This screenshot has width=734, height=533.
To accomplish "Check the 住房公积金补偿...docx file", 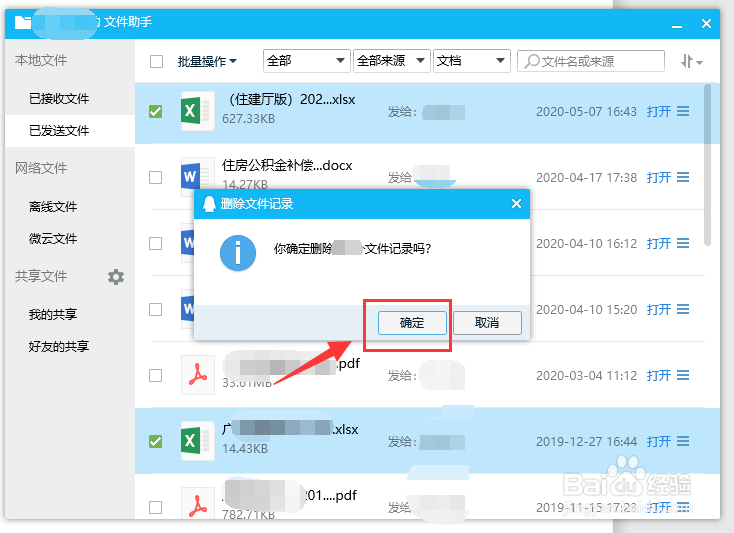I will point(155,177).
